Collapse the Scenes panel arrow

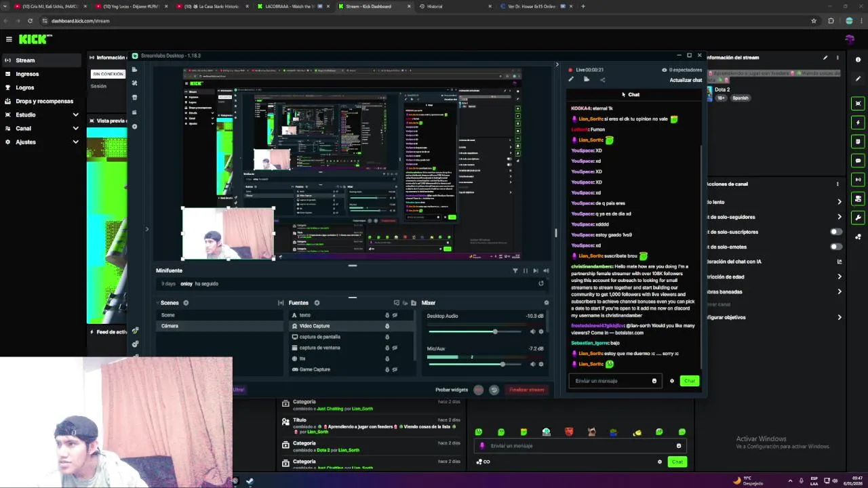click(157, 303)
